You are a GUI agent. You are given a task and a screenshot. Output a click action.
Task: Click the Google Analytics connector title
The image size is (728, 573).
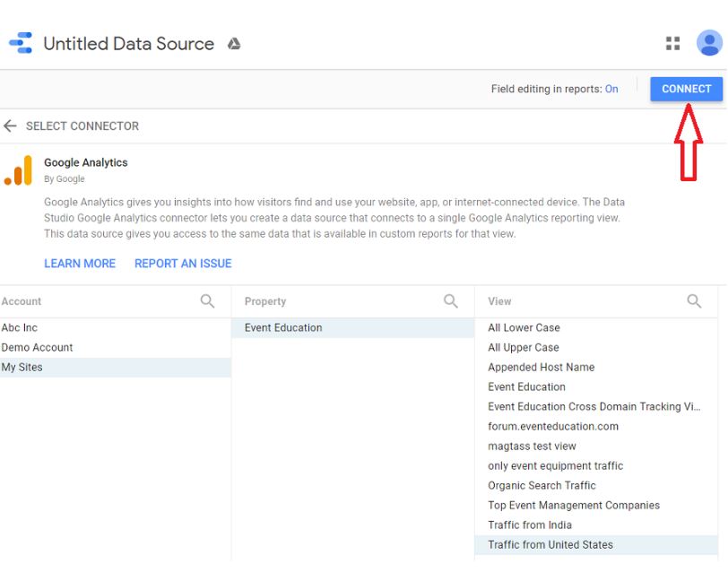pyautogui.click(x=86, y=162)
